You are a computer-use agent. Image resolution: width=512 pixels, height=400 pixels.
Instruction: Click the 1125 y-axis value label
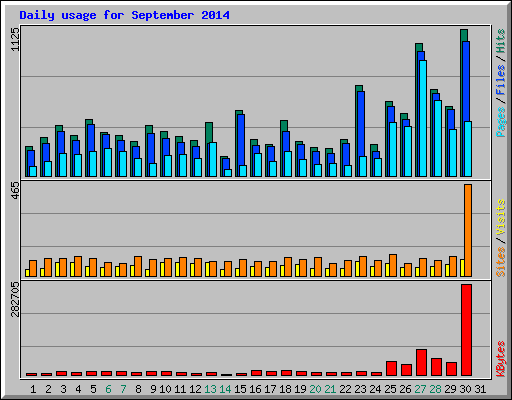point(16,39)
